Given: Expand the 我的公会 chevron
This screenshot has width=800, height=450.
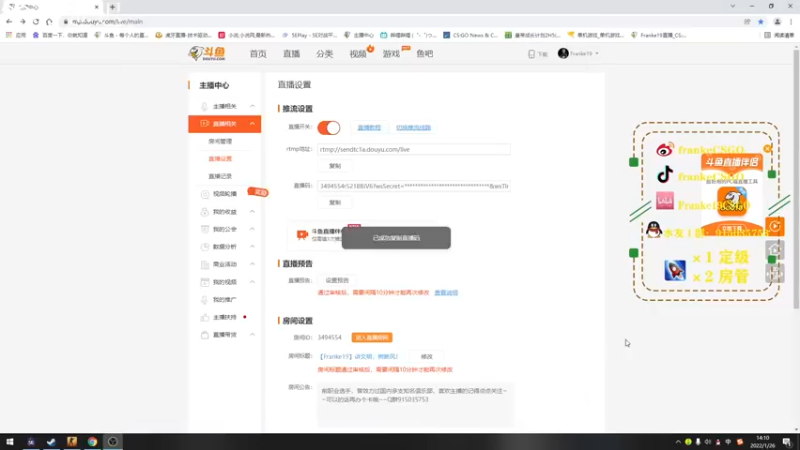Looking at the screenshot, I should click(x=252, y=229).
